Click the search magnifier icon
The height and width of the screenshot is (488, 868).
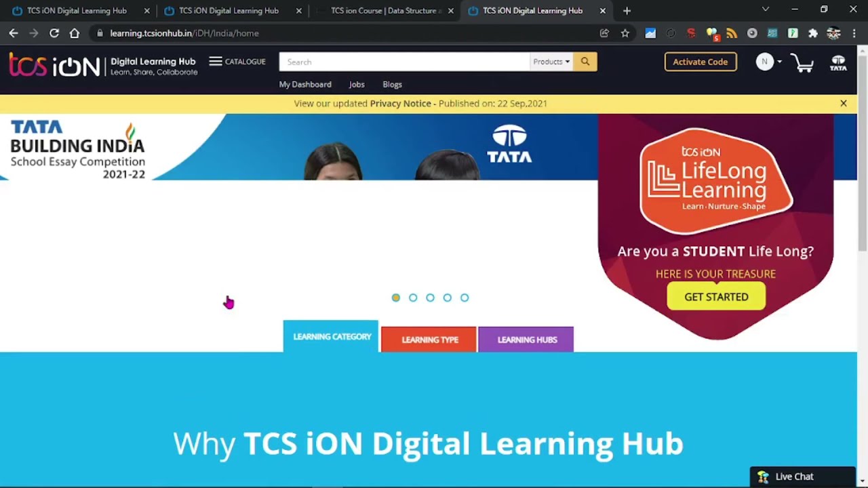tap(585, 62)
